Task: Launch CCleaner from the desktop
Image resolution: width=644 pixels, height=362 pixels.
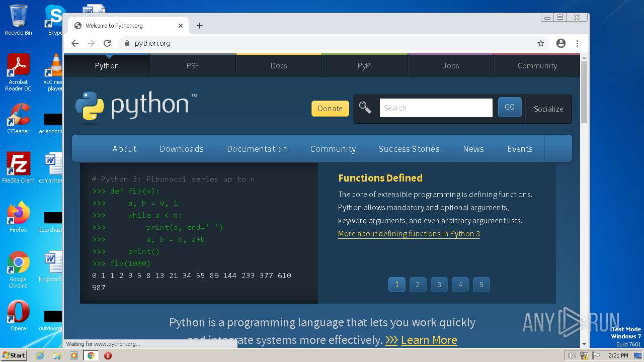Action: coord(18,119)
